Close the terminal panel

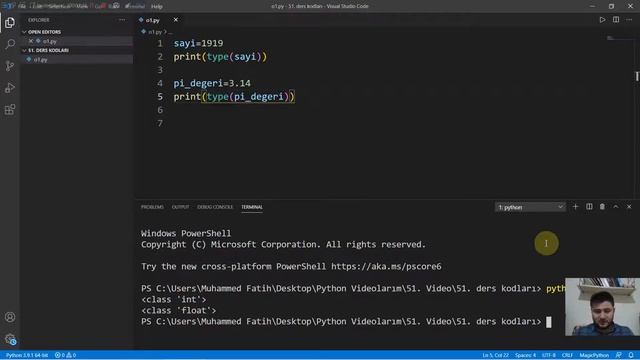629,207
